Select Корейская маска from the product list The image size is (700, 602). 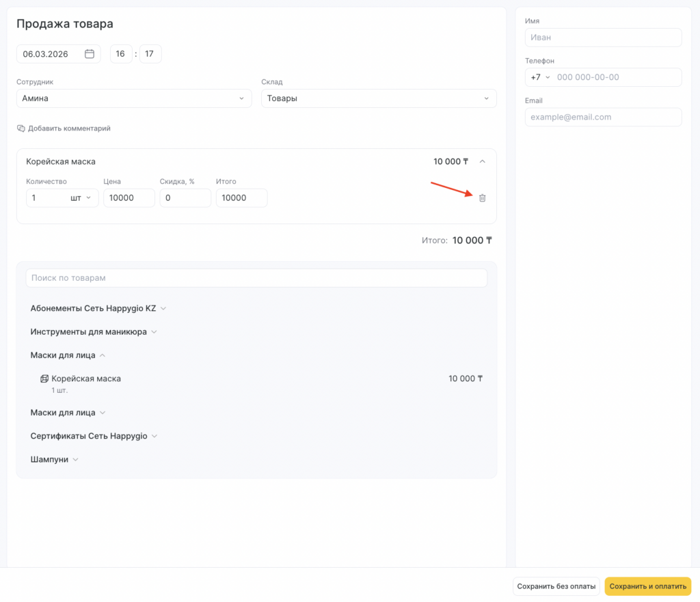pos(86,379)
